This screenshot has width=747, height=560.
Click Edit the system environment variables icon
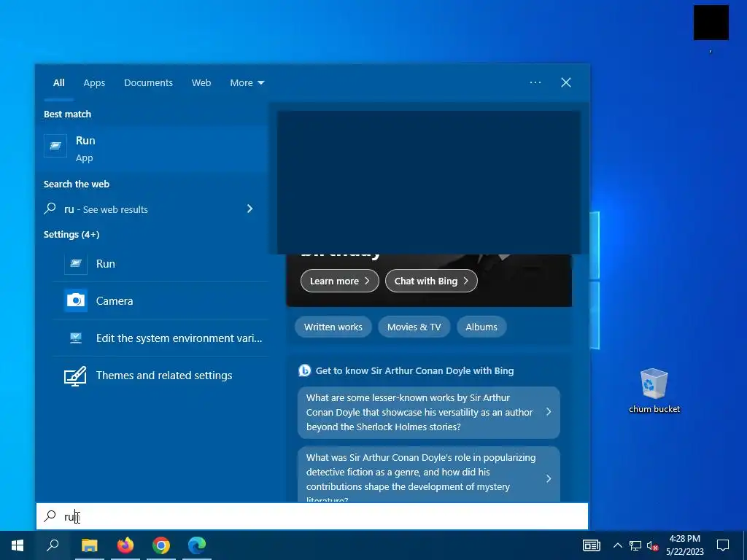76,338
